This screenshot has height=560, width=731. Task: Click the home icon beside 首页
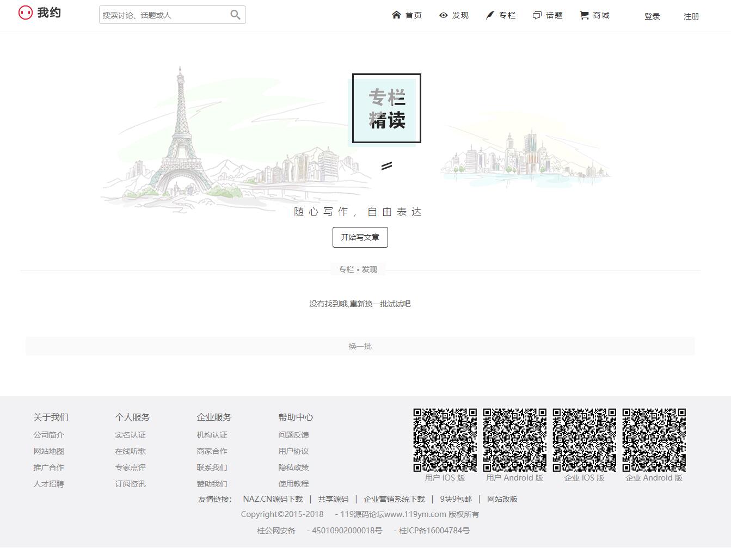click(396, 15)
